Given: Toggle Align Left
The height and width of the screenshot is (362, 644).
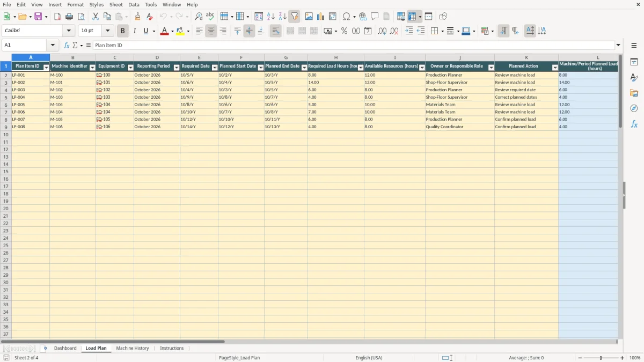Looking at the screenshot, I should [199, 31].
